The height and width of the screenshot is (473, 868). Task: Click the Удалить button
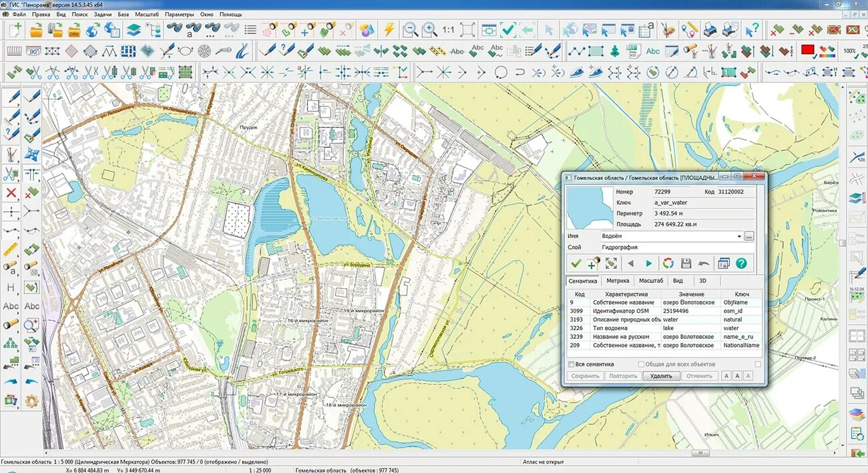point(661,376)
